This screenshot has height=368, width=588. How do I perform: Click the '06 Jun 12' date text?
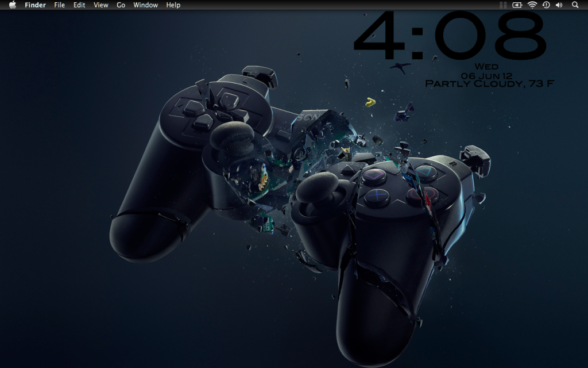point(486,76)
